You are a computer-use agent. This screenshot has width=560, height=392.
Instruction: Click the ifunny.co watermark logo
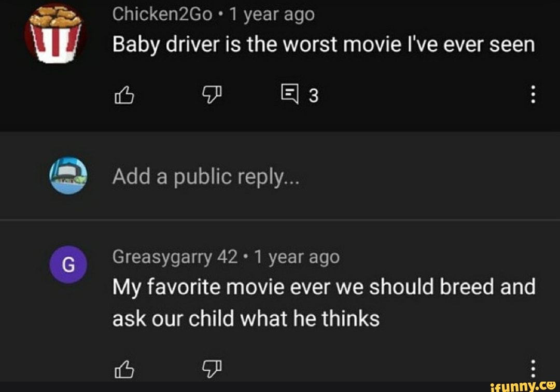(522, 385)
